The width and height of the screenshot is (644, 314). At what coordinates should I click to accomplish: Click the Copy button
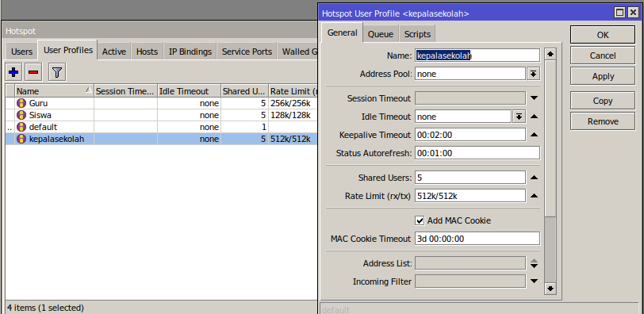click(603, 101)
